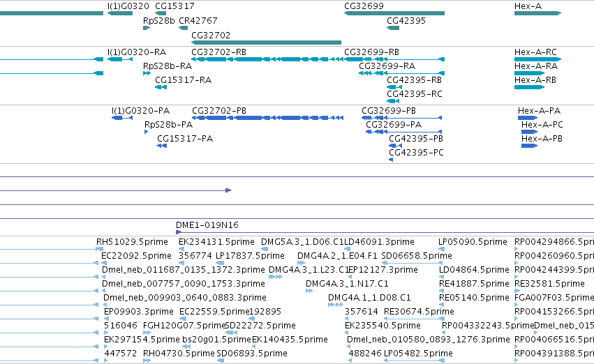Open the Hex-A gene label

click(x=528, y=6)
